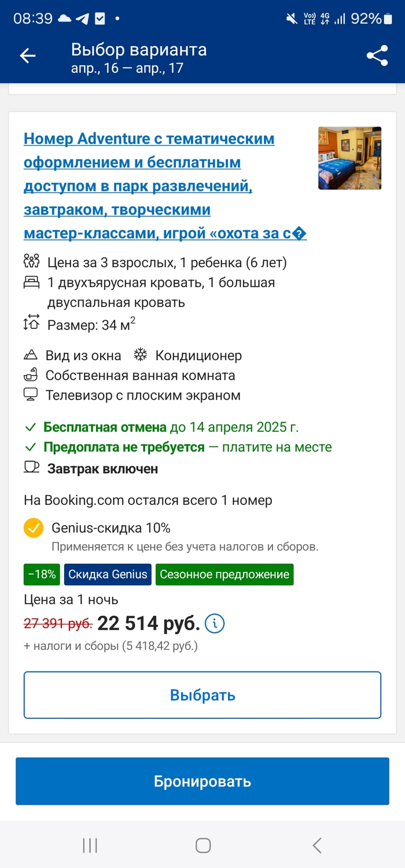The image size is (405, 868).
Task: Tap the flat-screen TV icon
Action: (31, 395)
